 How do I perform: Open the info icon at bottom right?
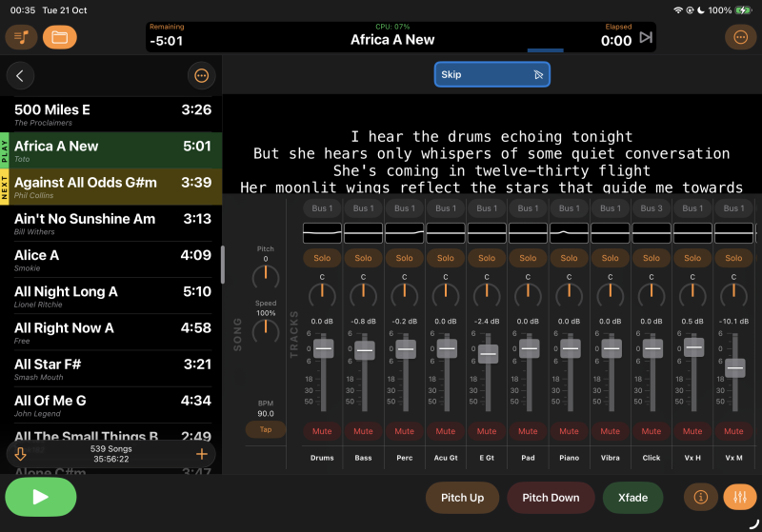pos(700,497)
